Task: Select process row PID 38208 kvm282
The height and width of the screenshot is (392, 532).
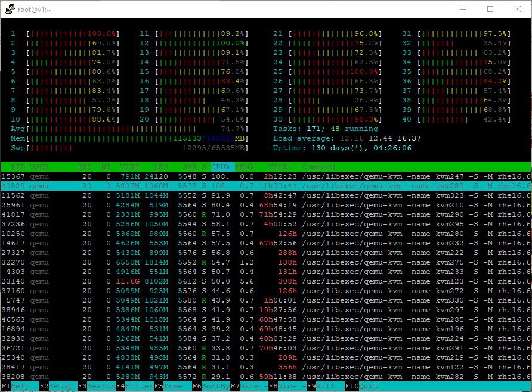Action: point(266,377)
